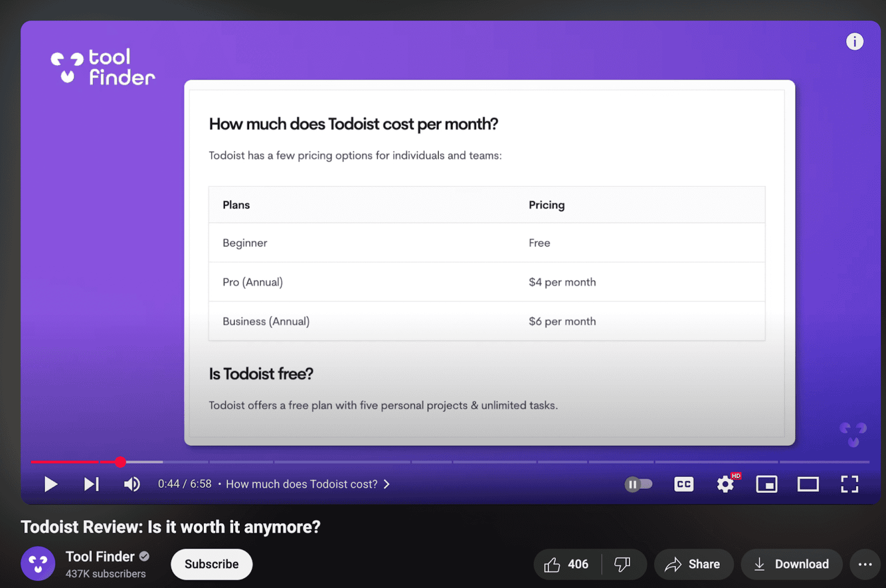Skip to the next video
The width and height of the screenshot is (886, 588).
coord(91,484)
